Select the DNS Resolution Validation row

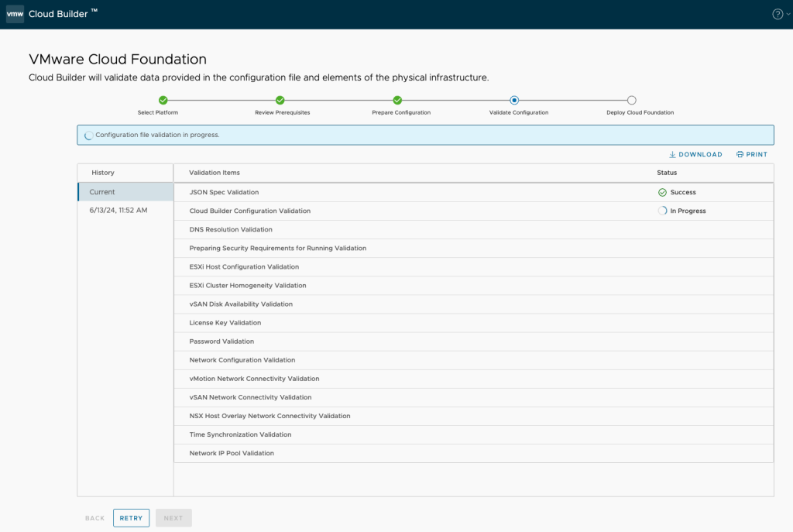pos(473,229)
